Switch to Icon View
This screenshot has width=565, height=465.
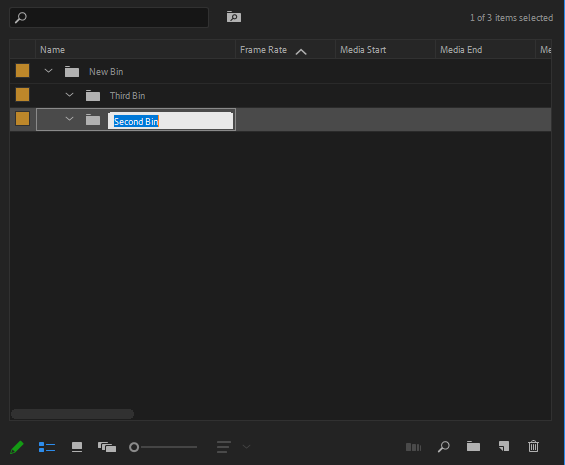[77, 447]
